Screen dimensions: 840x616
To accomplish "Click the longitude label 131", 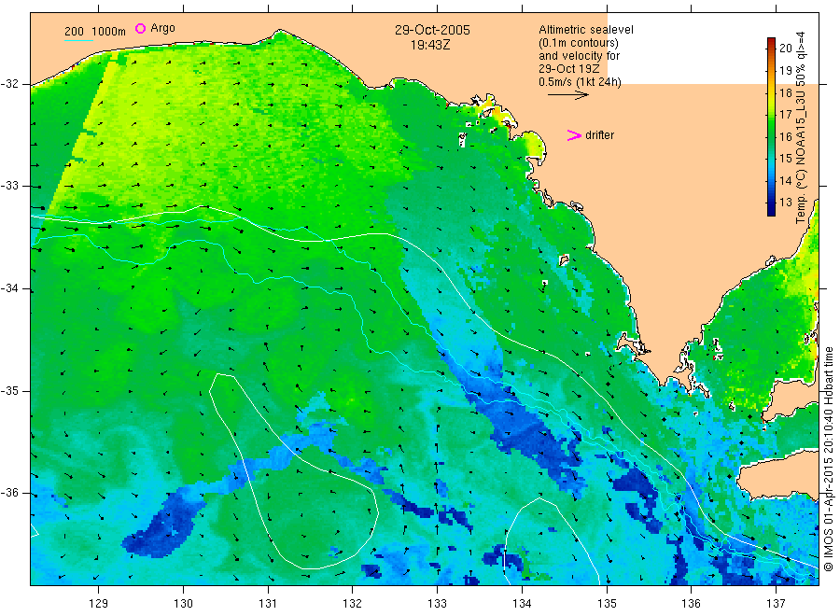I will point(268,604).
